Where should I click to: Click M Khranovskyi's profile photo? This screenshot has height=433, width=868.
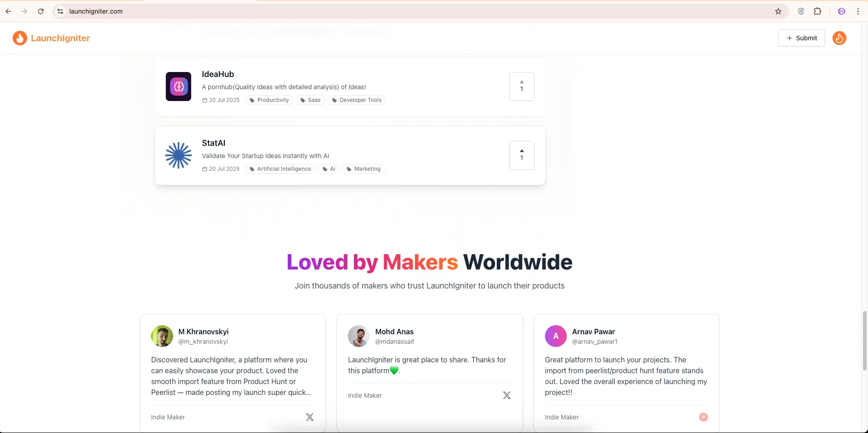(x=162, y=336)
